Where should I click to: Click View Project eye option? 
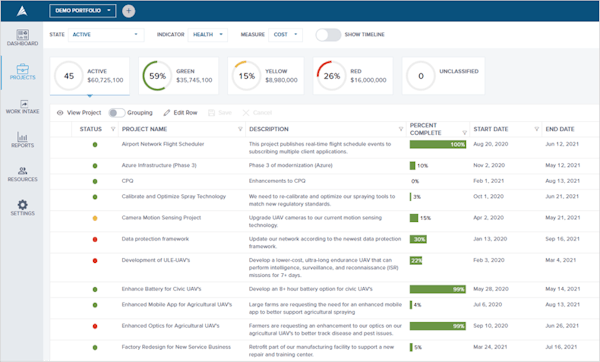(x=79, y=113)
